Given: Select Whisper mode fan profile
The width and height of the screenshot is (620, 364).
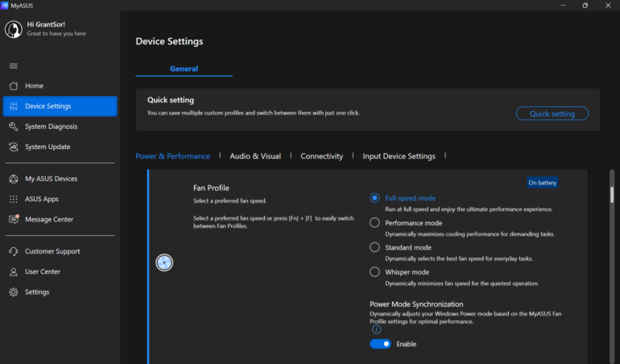Looking at the screenshot, I should (x=374, y=272).
